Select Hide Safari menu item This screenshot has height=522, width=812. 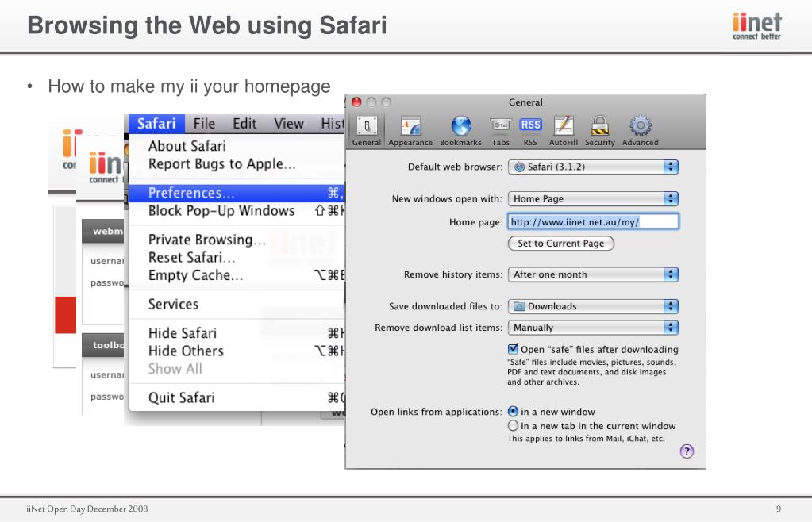pyautogui.click(x=237, y=333)
